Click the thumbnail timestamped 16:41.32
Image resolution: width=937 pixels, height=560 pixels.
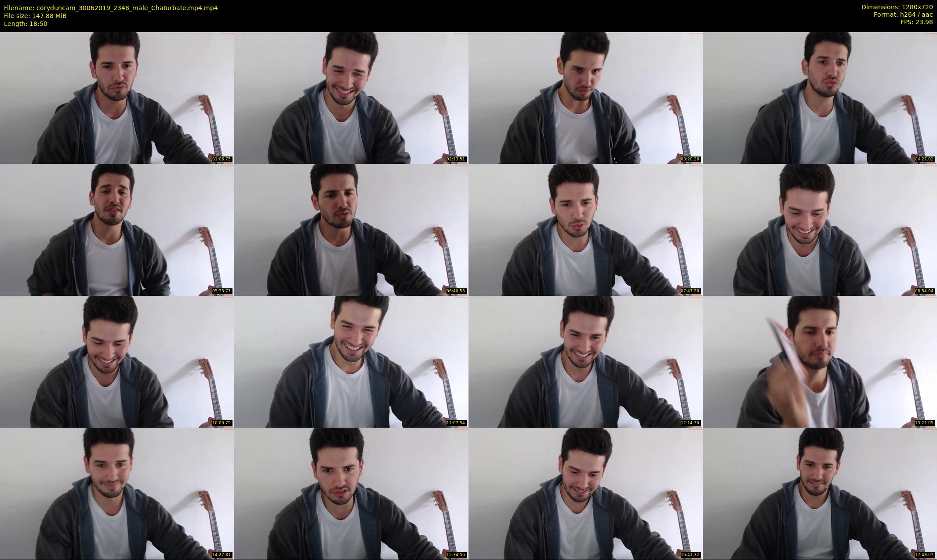(585, 493)
